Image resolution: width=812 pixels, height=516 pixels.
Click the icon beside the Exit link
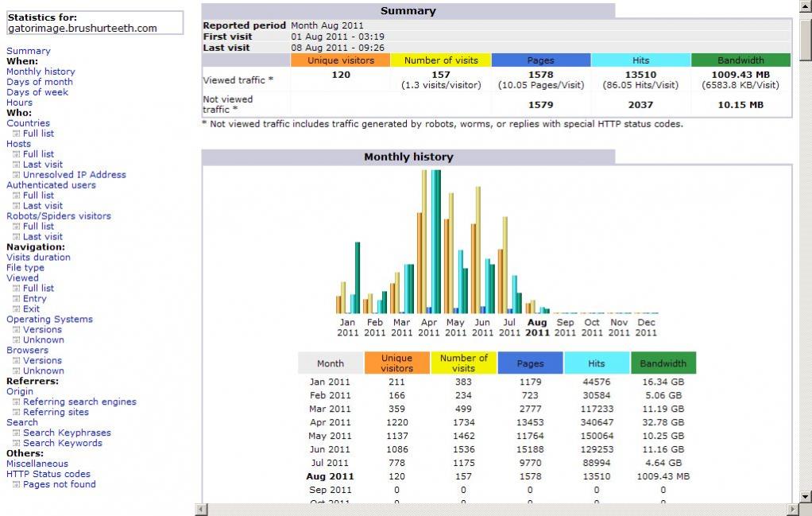[16, 309]
